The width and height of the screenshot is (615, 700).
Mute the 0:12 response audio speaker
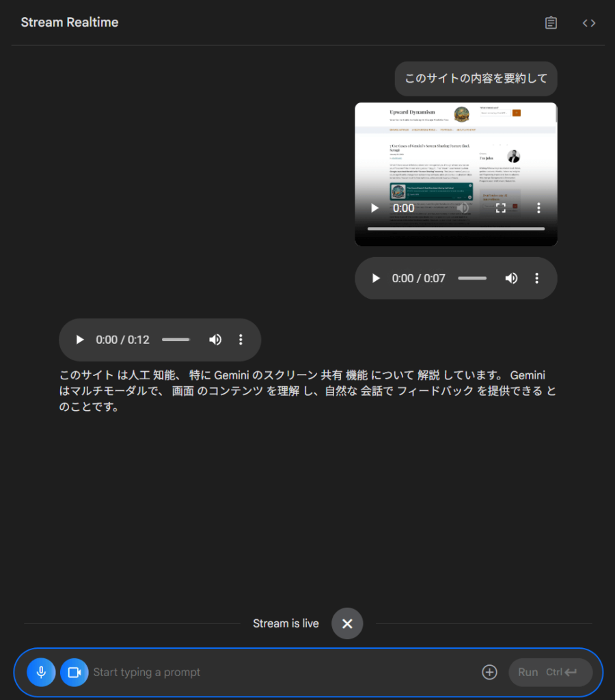click(215, 340)
